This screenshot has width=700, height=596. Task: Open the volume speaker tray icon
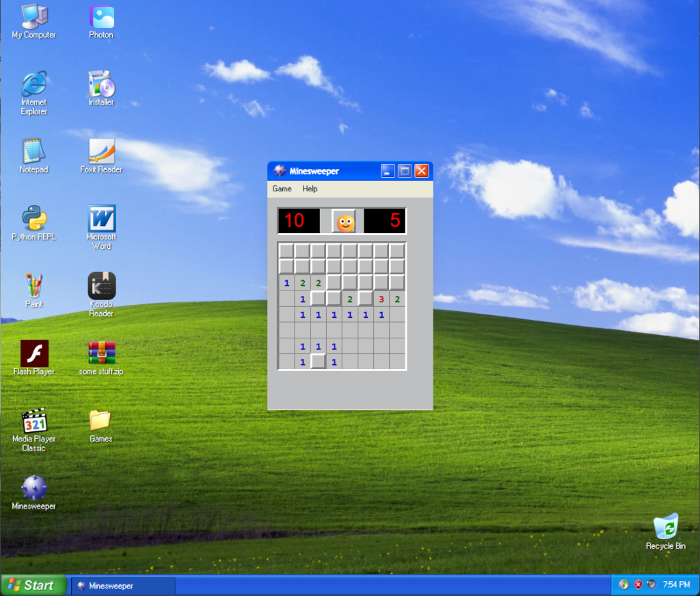click(x=651, y=584)
